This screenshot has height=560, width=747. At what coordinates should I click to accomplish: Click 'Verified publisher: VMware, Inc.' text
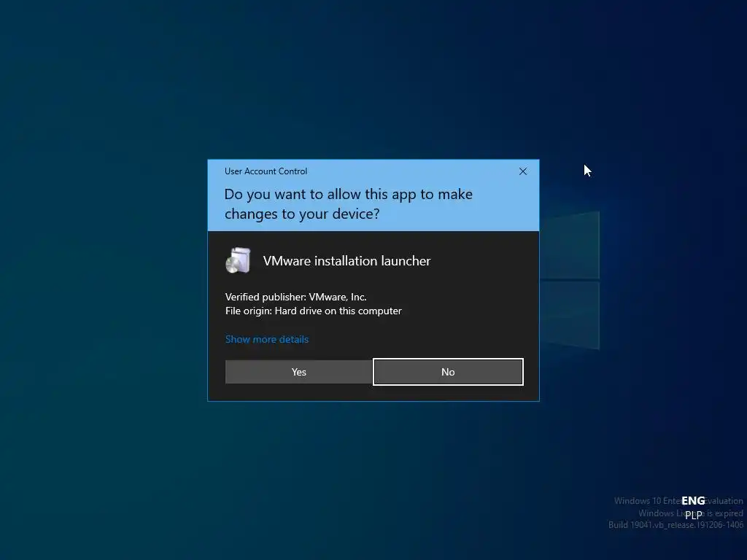(296, 297)
